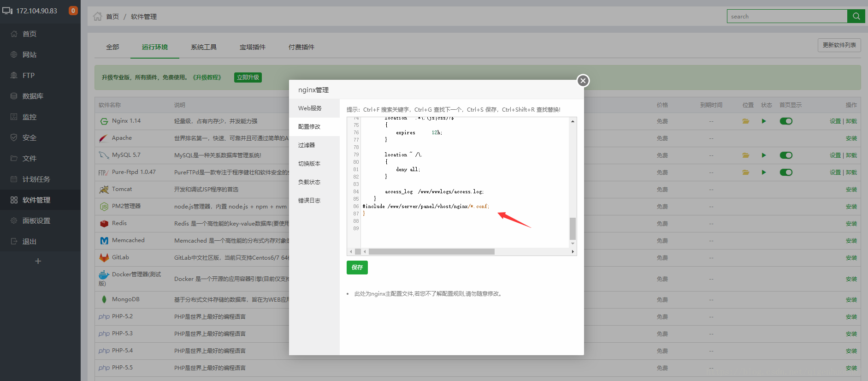Click 设置 for Nginx 1.14

(835, 121)
